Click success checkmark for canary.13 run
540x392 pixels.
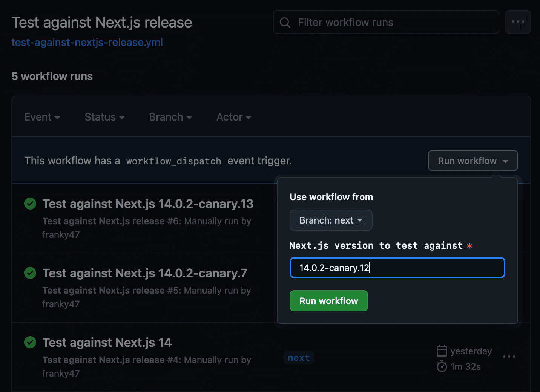[30, 204]
